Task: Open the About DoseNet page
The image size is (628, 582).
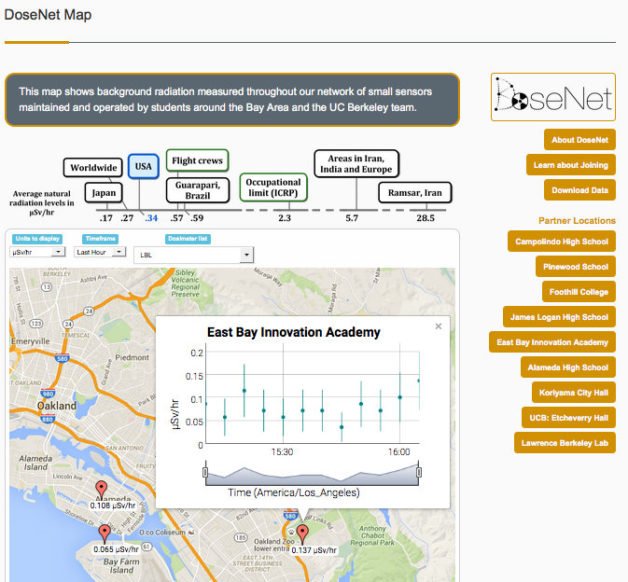Action: (580, 140)
